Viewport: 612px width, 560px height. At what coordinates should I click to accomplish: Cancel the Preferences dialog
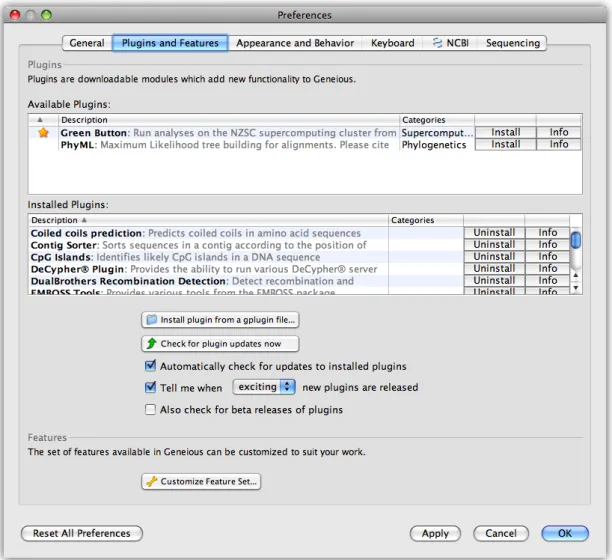501,533
